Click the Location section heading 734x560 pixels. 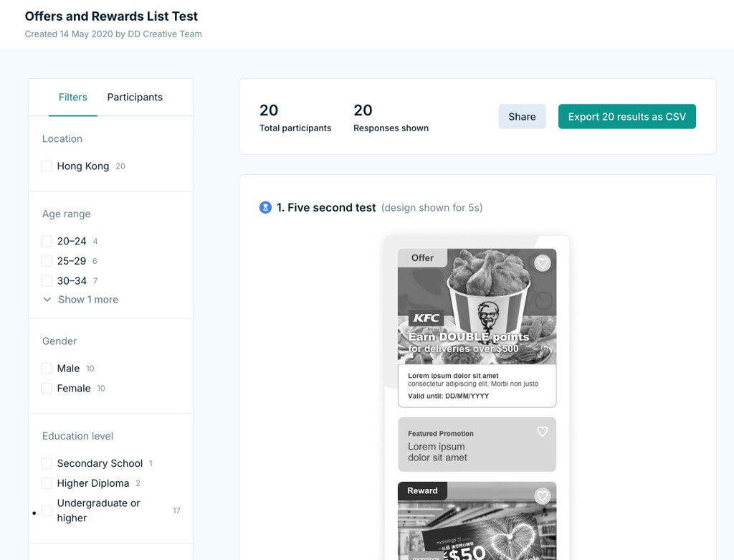(62, 138)
